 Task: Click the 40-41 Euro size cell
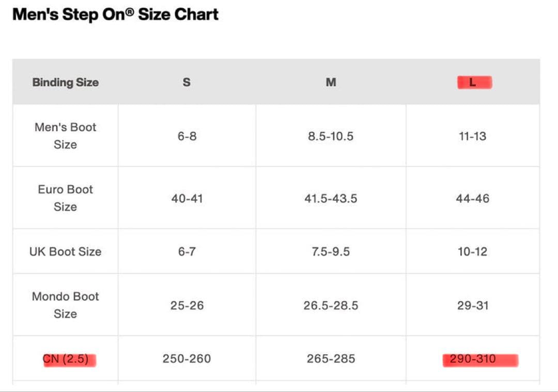tap(187, 198)
